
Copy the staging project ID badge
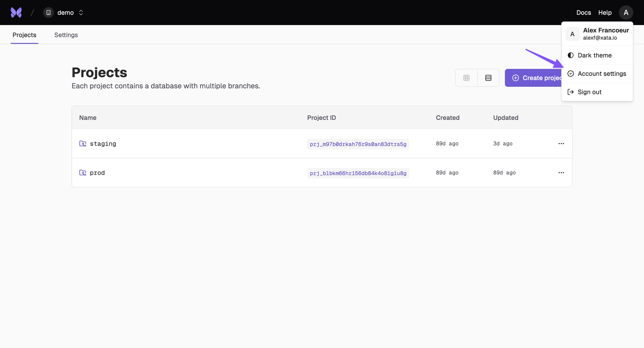pos(358,144)
